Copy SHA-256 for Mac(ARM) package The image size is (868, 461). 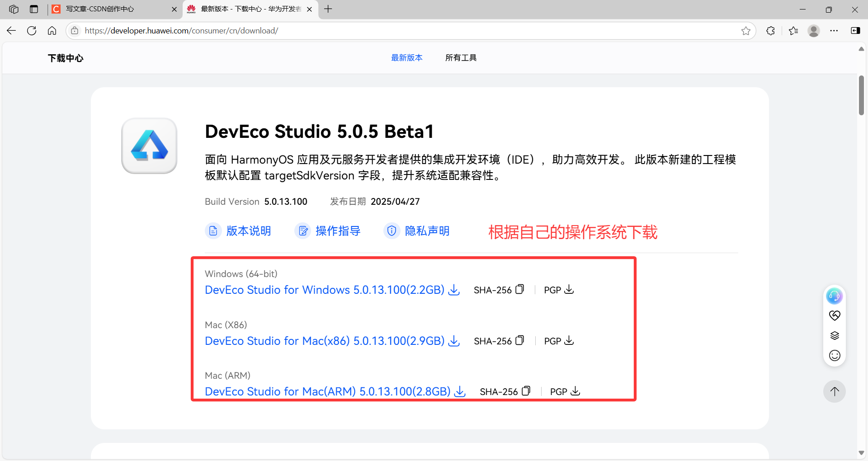point(526,391)
